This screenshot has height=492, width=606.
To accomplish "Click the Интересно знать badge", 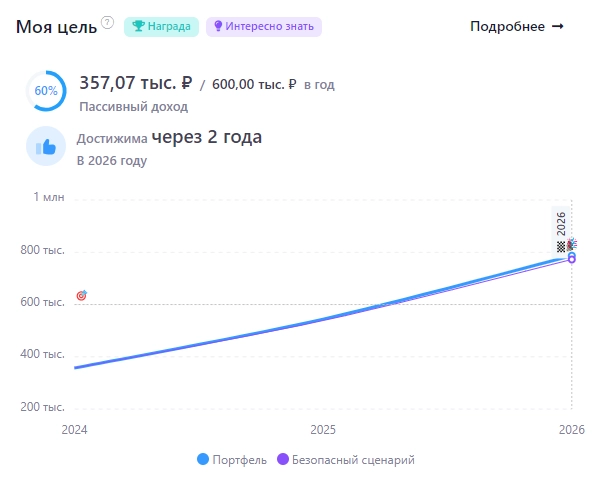I will pyautogui.click(x=264, y=27).
